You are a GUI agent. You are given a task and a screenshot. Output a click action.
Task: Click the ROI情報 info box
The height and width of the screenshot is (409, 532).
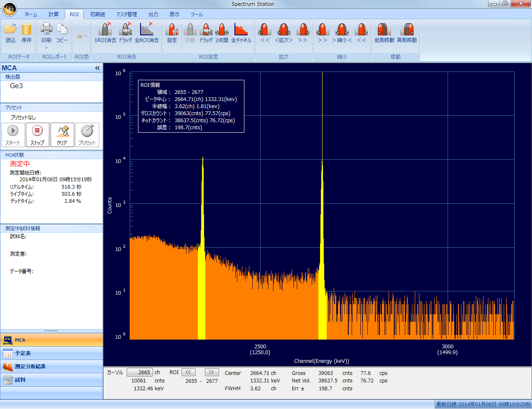[x=191, y=106]
